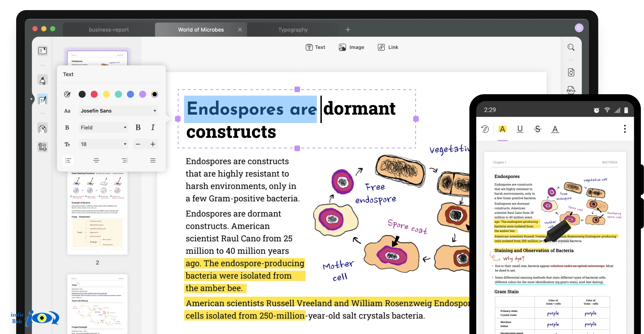Open the reader mode sidebar icon
Viewport: 644px width, 334px height.
click(43, 51)
